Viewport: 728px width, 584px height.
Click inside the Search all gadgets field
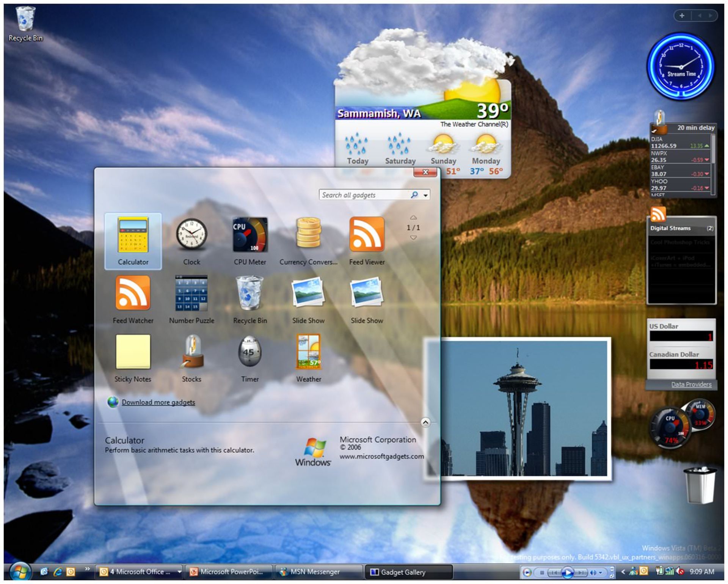point(363,195)
